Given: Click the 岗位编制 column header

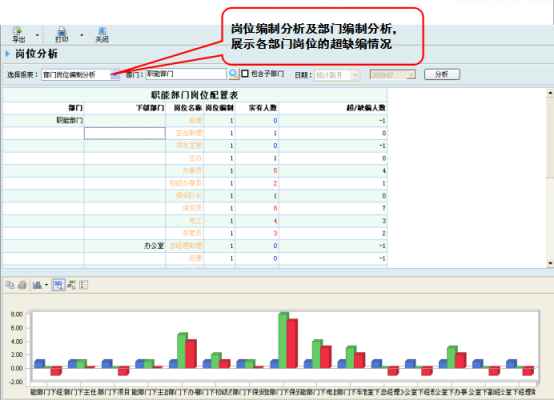Looking at the screenshot, I should tap(219, 108).
